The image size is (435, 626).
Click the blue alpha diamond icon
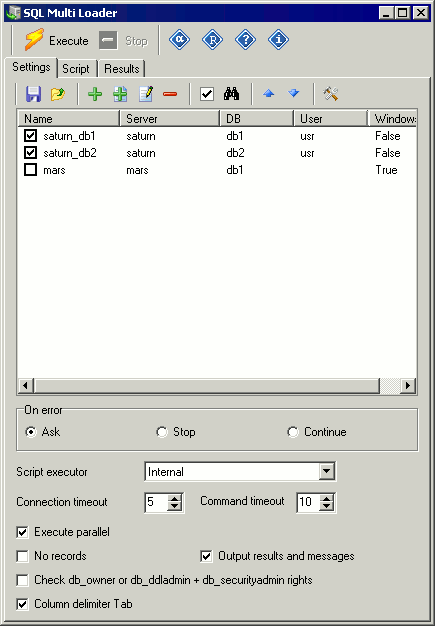click(x=179, y=40)
